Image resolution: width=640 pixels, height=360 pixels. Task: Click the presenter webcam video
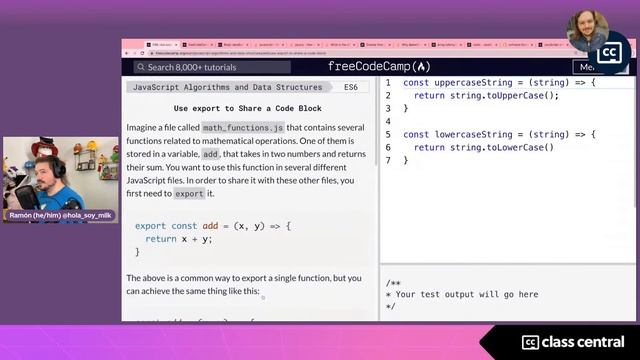click(x=60, y=180)
